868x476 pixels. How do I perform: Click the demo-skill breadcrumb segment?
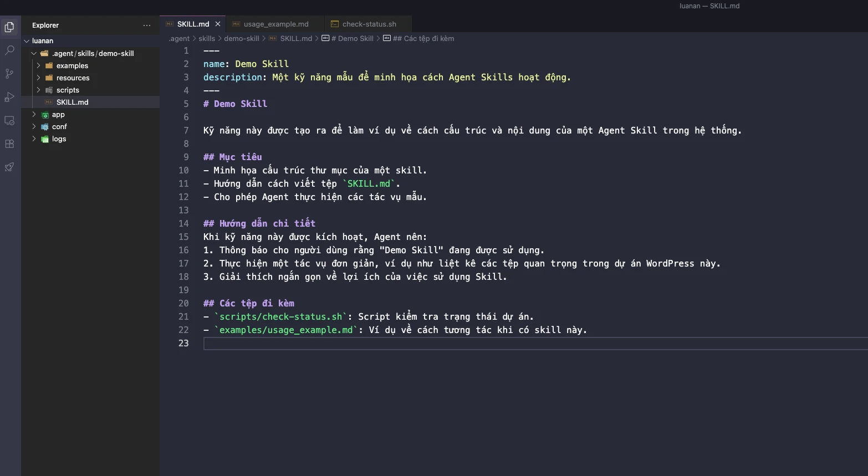[x=242, y=39]
